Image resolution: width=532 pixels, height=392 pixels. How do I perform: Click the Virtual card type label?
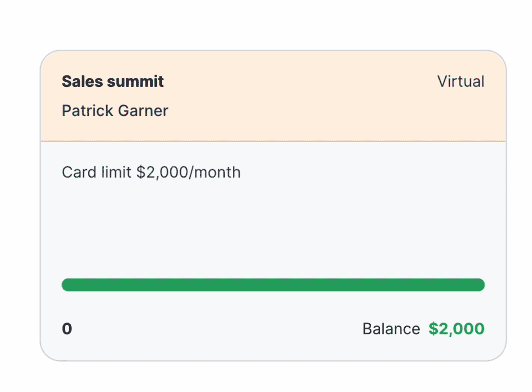click(460, 82)
